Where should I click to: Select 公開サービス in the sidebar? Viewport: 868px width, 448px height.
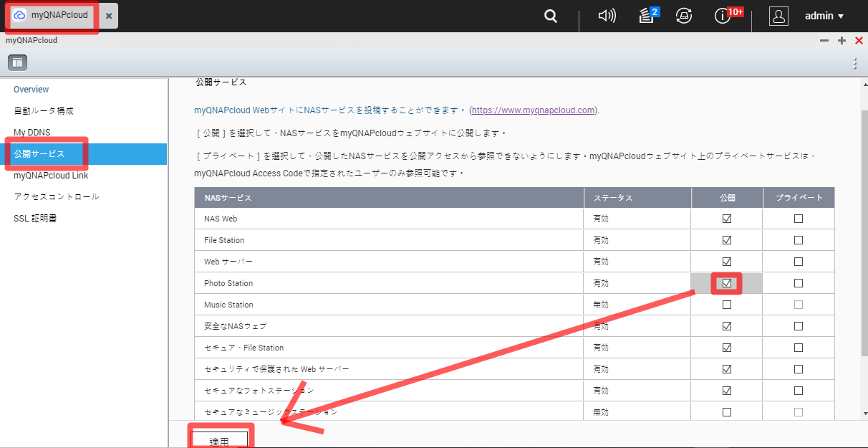point(83,154)
